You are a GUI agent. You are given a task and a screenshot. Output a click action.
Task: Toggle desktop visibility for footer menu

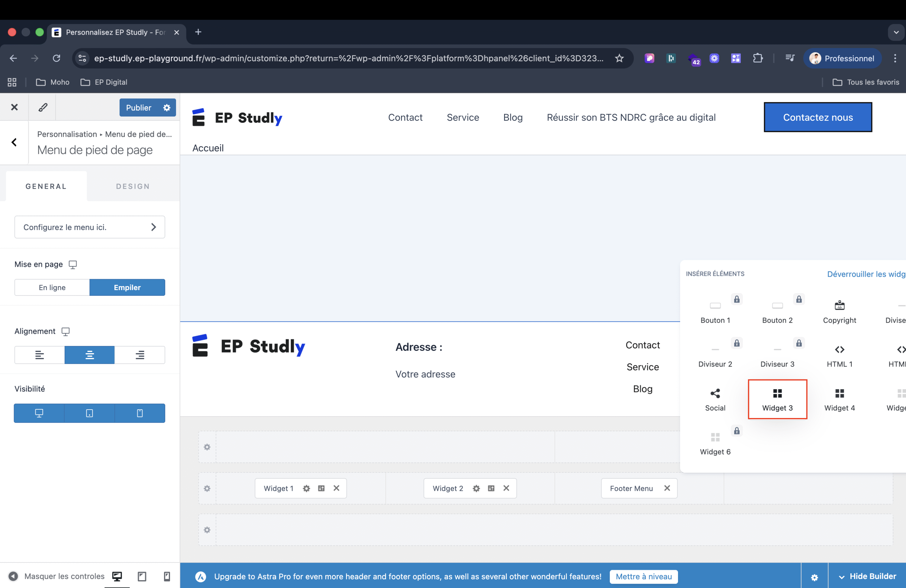(39, 413)
